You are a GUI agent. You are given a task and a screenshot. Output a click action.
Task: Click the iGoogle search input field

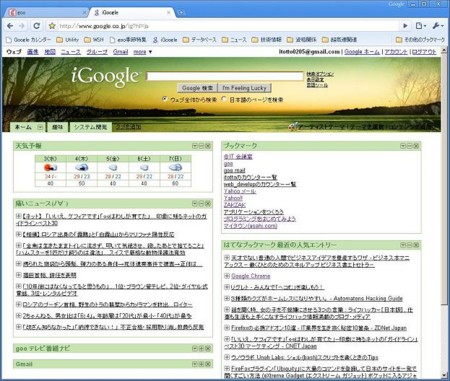pos(225,76)
